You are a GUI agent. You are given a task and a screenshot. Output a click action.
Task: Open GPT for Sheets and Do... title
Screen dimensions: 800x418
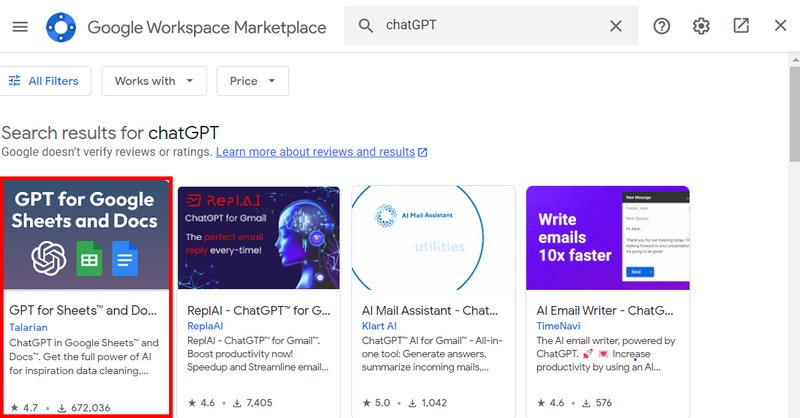pos(83,310)
